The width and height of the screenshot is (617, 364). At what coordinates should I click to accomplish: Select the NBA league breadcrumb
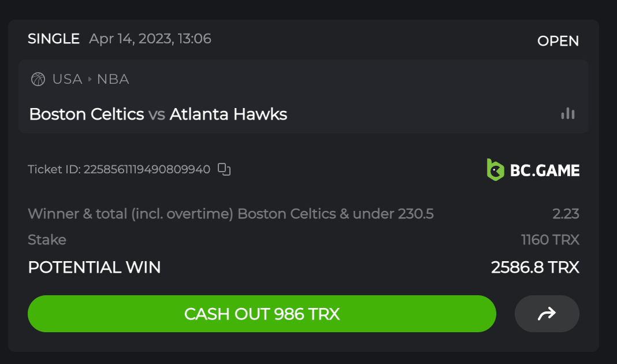pos(113,79)
